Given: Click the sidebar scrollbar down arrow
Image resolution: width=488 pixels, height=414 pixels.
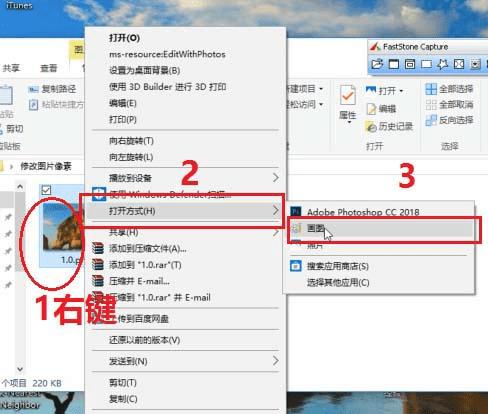Looking at the screenshot, I should 20,369.
